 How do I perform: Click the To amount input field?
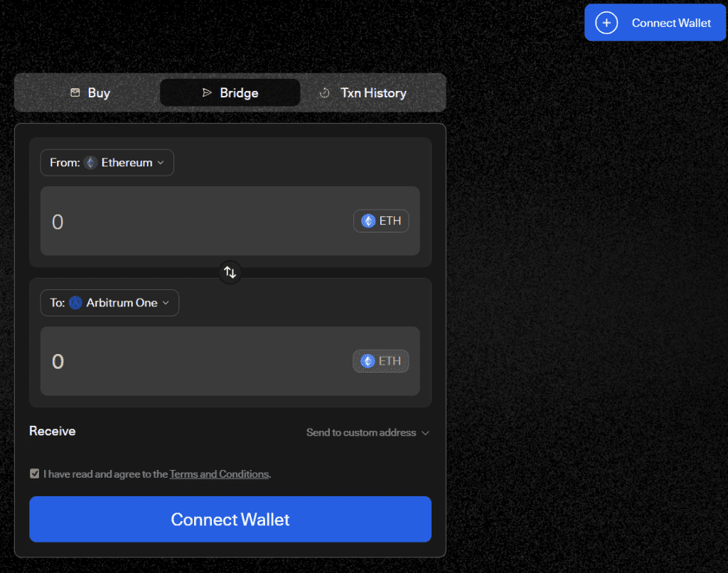(192, 362)
